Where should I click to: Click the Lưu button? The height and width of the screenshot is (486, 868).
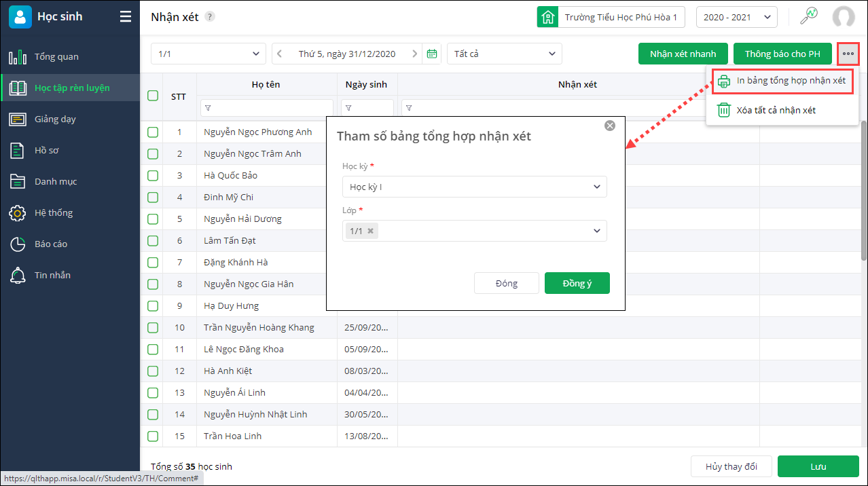(x=818, y=466)
